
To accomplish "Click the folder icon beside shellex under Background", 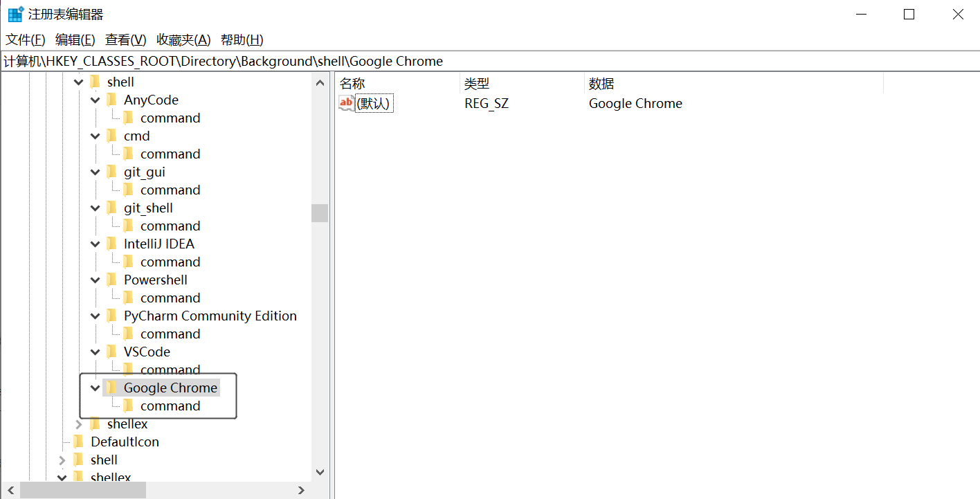I will 95,424.
